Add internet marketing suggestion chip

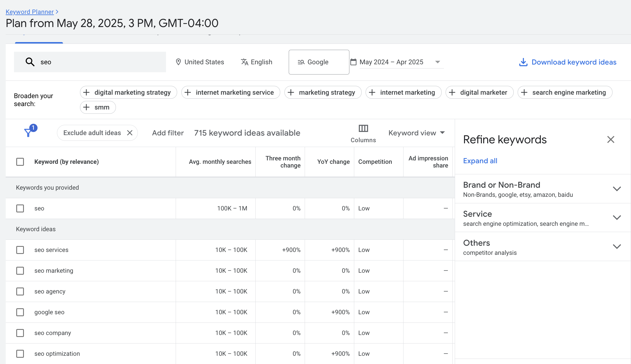coord(403,92)
